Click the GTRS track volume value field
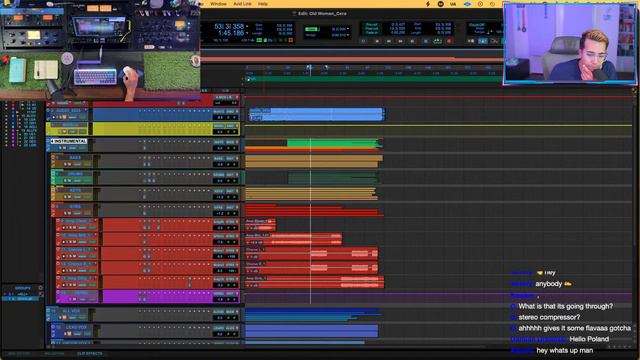The image size is (640, 360). pyautogui.click(x=219, y=213)
